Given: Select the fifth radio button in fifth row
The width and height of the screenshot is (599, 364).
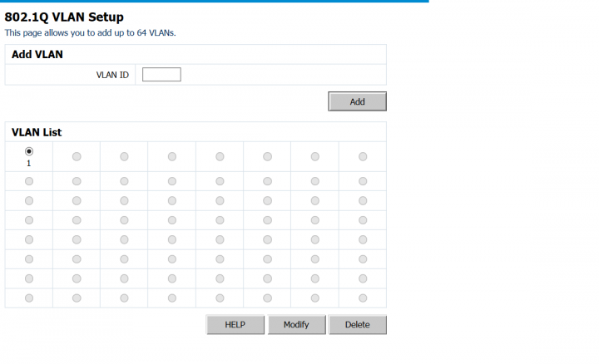Looking at the screenshot, I should 220,239.
